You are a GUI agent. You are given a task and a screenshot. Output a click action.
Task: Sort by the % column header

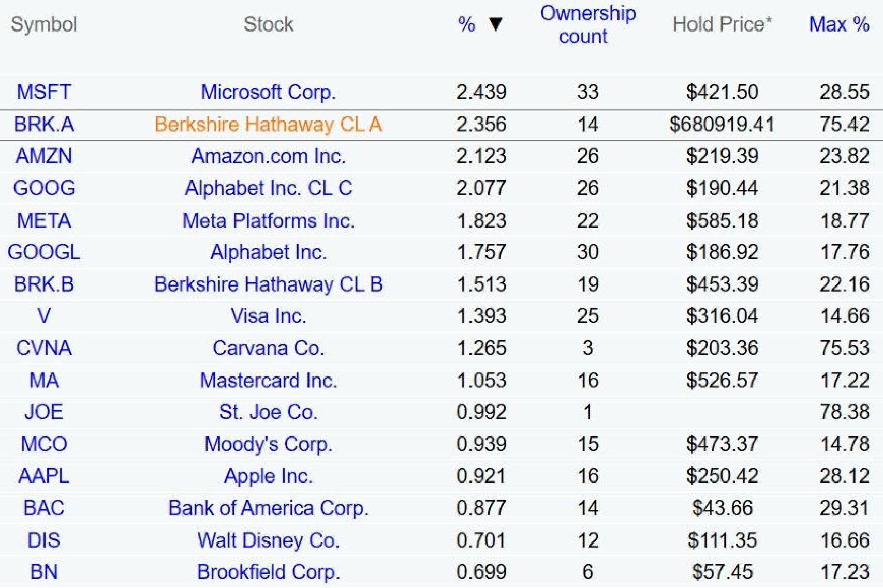[466, 24]
